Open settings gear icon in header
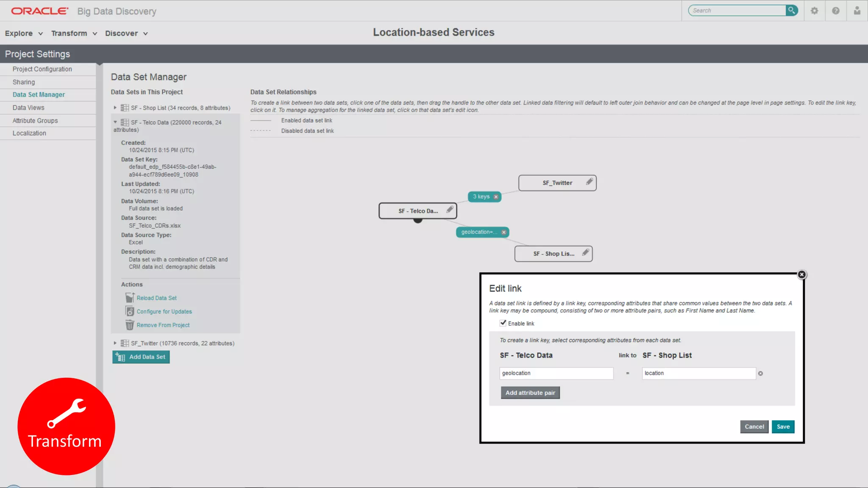 coord(814,11)
